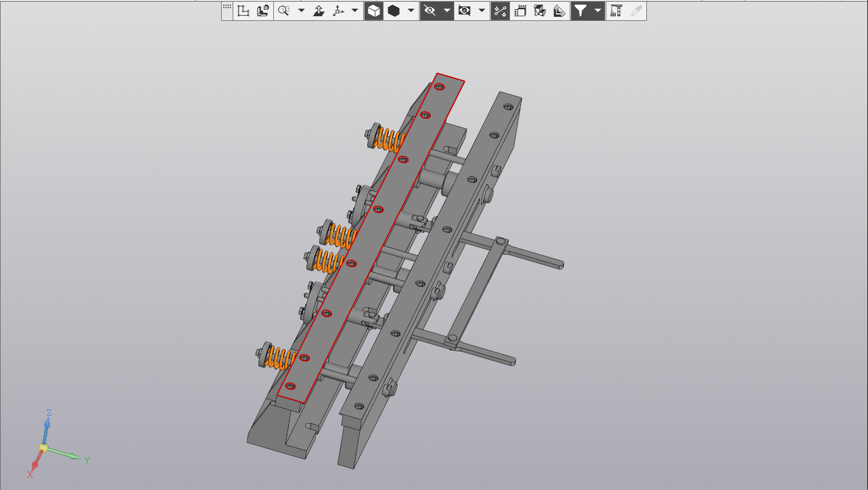Expand the shaded display mode dropdown
The width and height of the screenshot is (868, 490).
coord(411,10)
